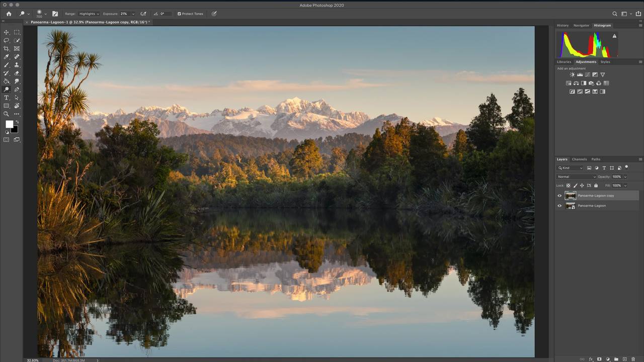The image size is (644, 362).
Task: Toggle visibility of the Panoarma-Lagoon layer
Action: click(x=559, y=206)
